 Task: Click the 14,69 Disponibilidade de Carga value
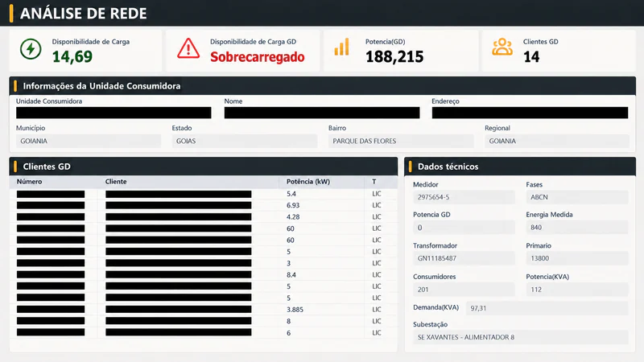click(72, 56)
